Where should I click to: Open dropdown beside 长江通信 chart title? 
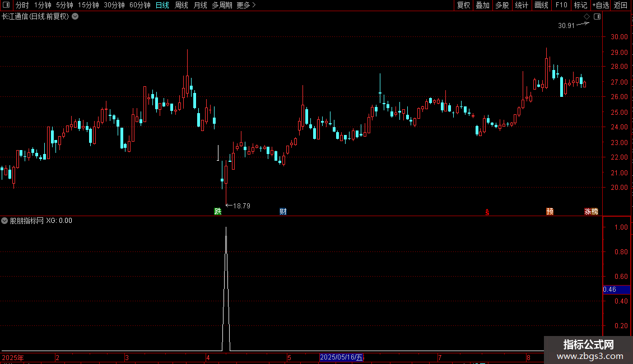75,17
